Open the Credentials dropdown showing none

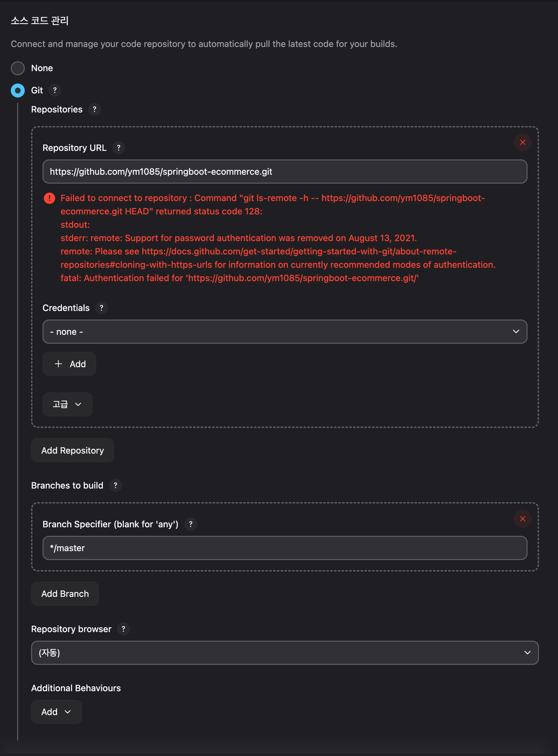(285, 332)
